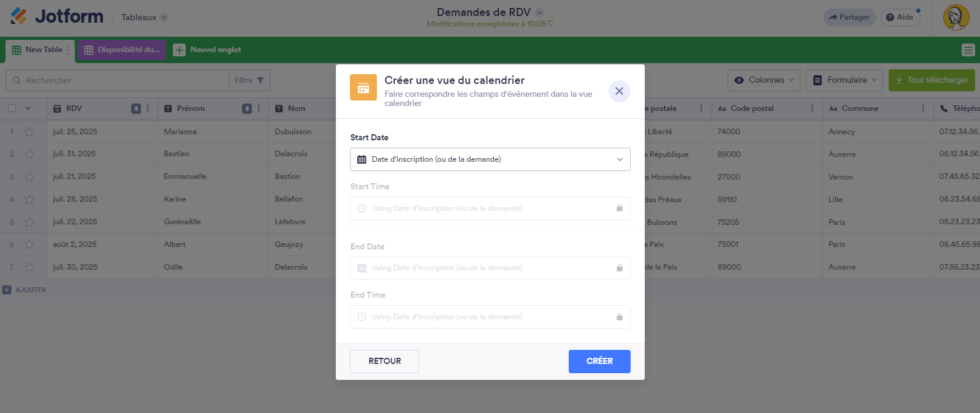This screenshot has width=980, height=413.
Task: Open the Prénom column options menu
Action: (259, 108)
